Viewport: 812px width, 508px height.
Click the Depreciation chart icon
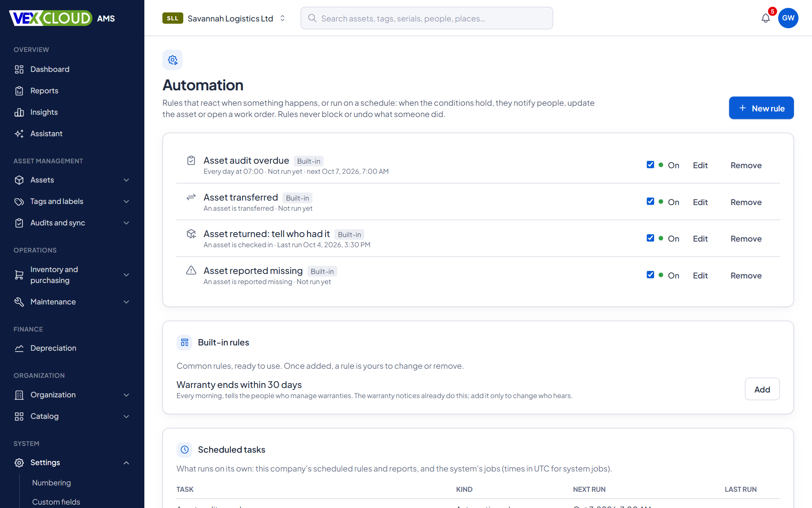19,348
